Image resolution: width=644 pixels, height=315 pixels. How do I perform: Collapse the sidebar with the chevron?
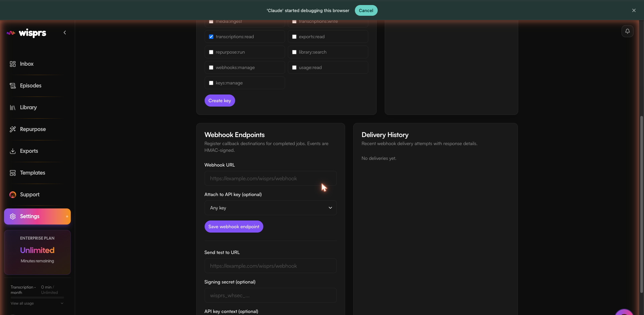[65, 33]
